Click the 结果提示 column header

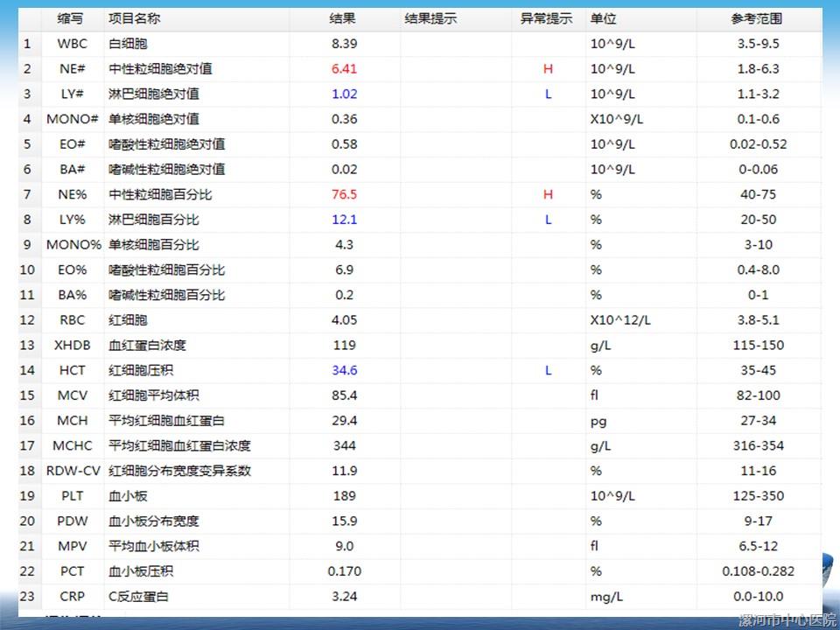coord(430,18)
